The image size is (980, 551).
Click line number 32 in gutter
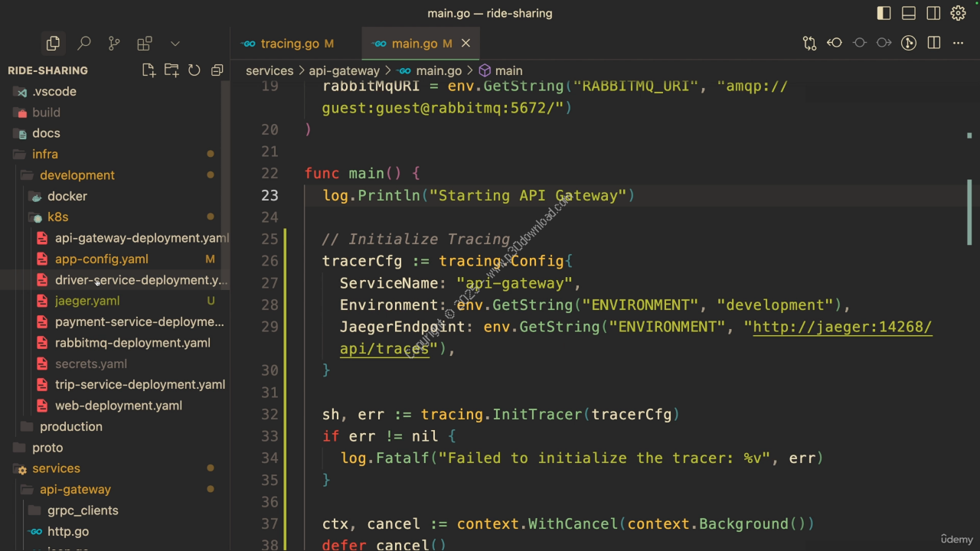click(269, 414)
